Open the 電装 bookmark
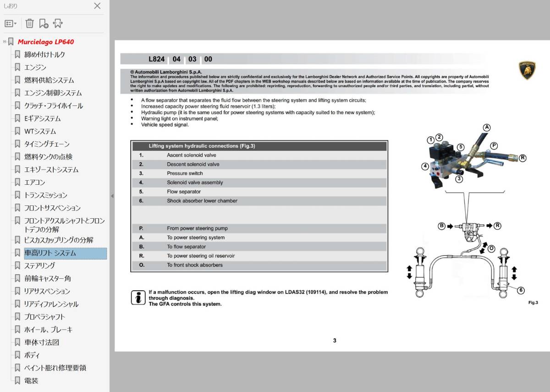550x392 pixels. 31,381
